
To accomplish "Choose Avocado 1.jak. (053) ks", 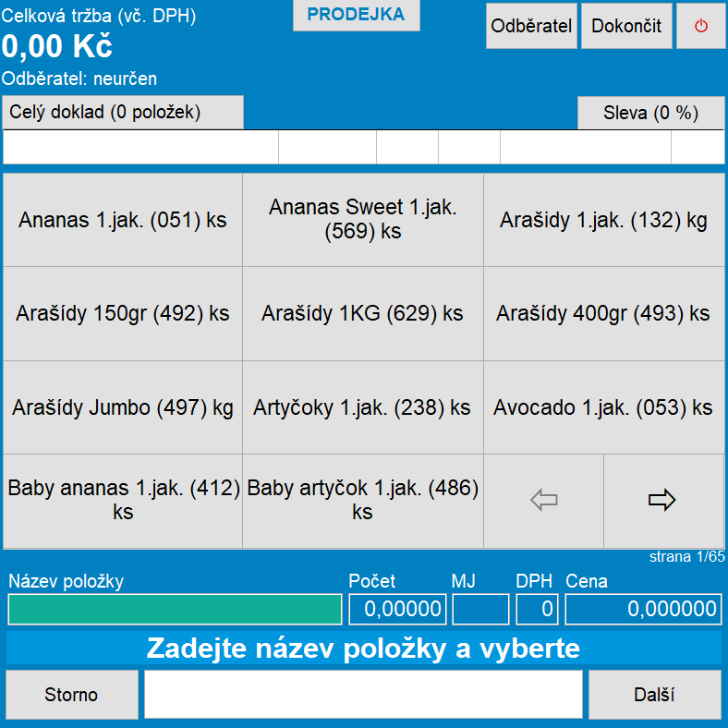I will pos(603,407).
